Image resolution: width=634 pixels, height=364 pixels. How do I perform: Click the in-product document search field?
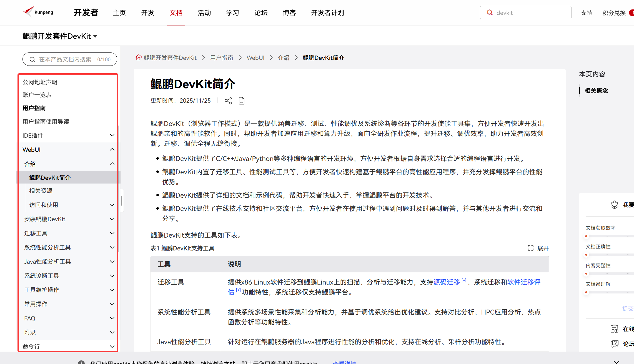click(65, 59)
